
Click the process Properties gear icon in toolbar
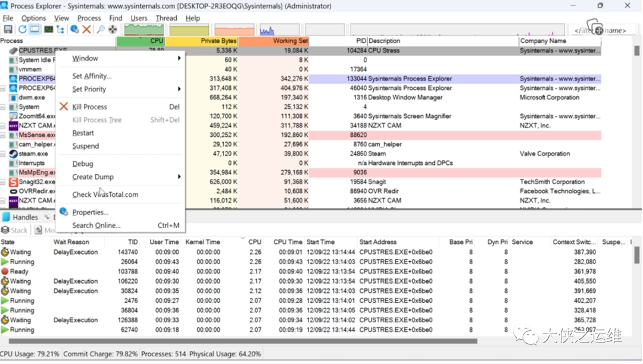(x=74, y=30)
